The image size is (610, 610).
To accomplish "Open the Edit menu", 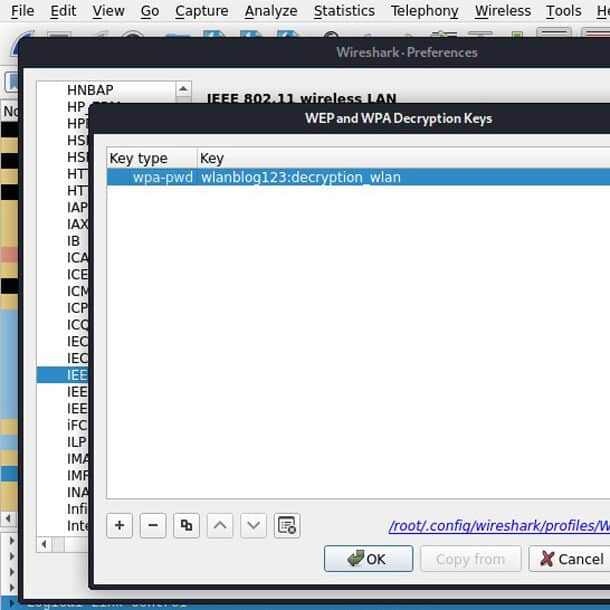I will click(63, 11).
